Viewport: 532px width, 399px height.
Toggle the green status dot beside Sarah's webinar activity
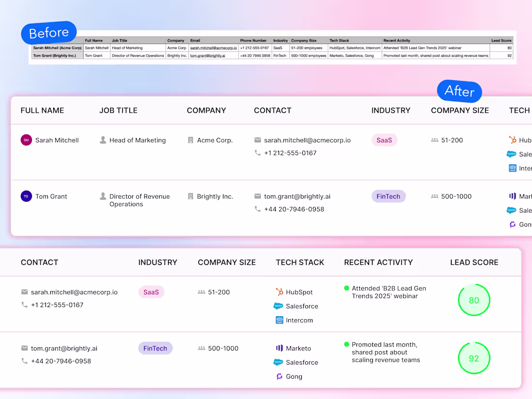click(x=346, y=288)
